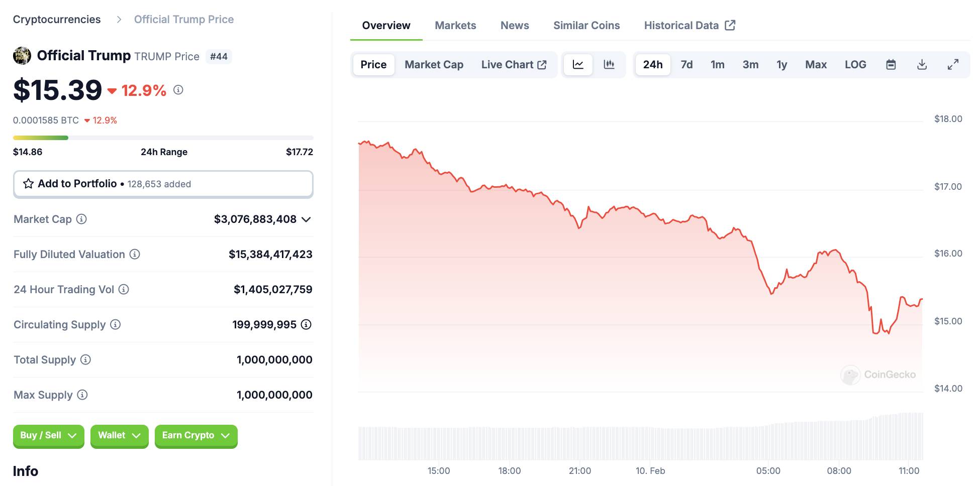
Task: Open the Circulating Supply label info icon
Action: tap(116, 324)
